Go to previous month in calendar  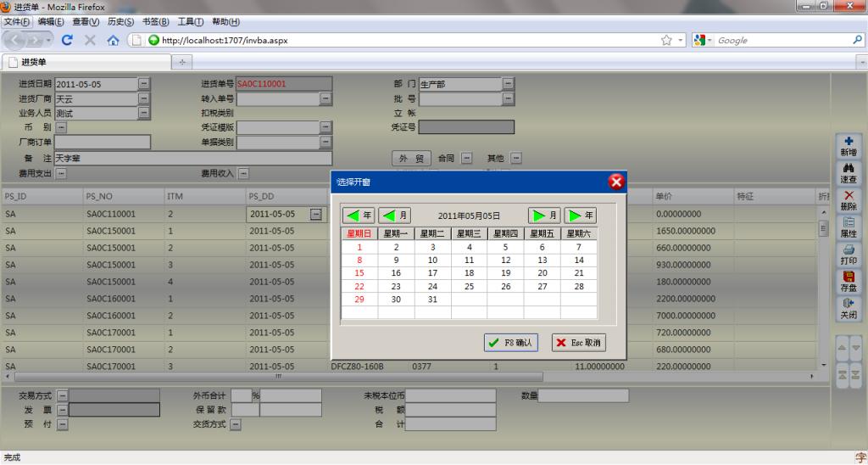(x=395, y=215)
